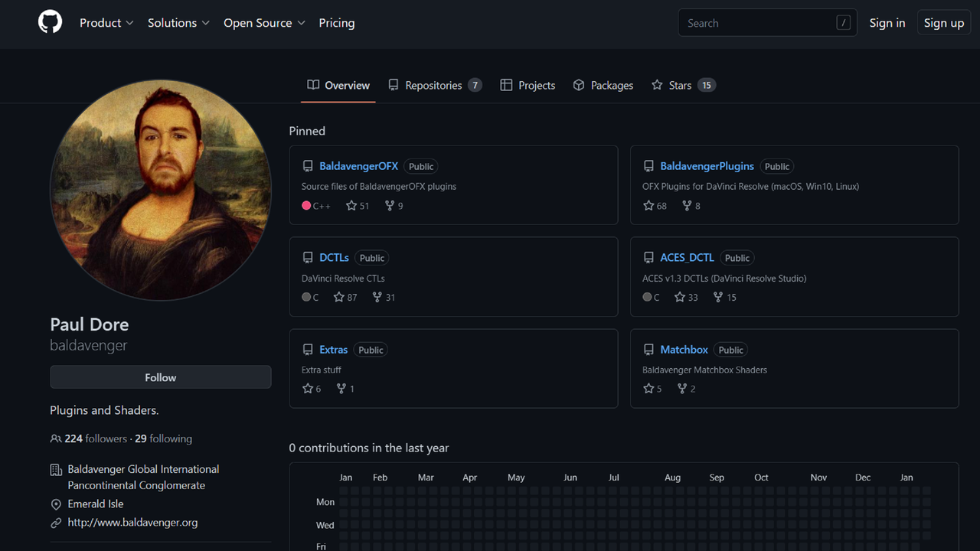Open the BaldavengerPlugins repository

point(707,166)
